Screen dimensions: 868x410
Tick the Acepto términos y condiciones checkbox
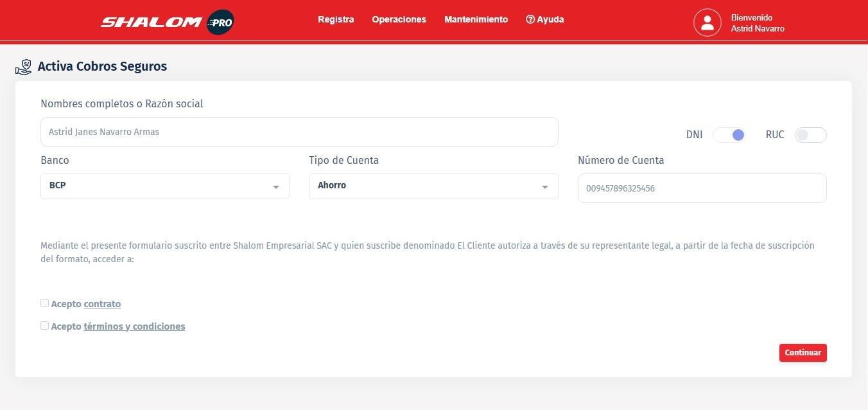(x=44, y=326)
